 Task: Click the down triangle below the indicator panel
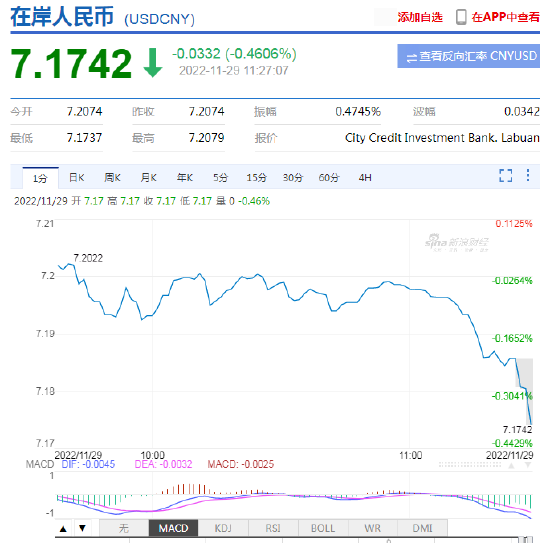82,528
